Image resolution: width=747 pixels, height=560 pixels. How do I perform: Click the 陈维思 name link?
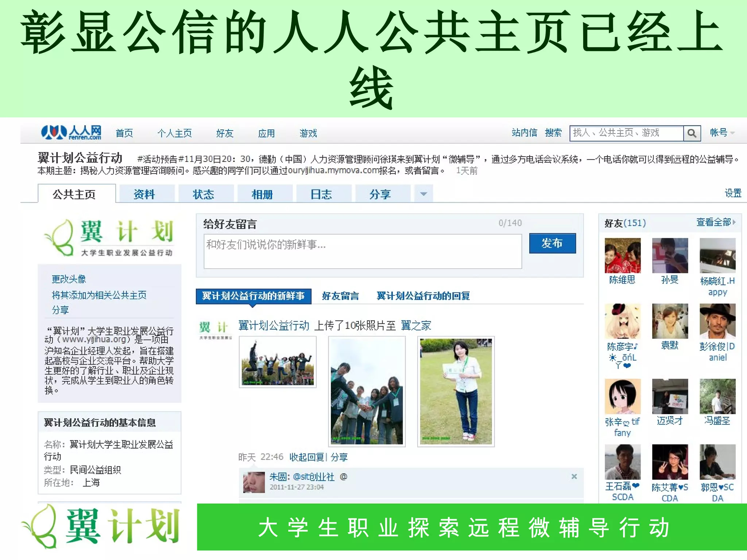pyautogui.click(x=623, y=280)
